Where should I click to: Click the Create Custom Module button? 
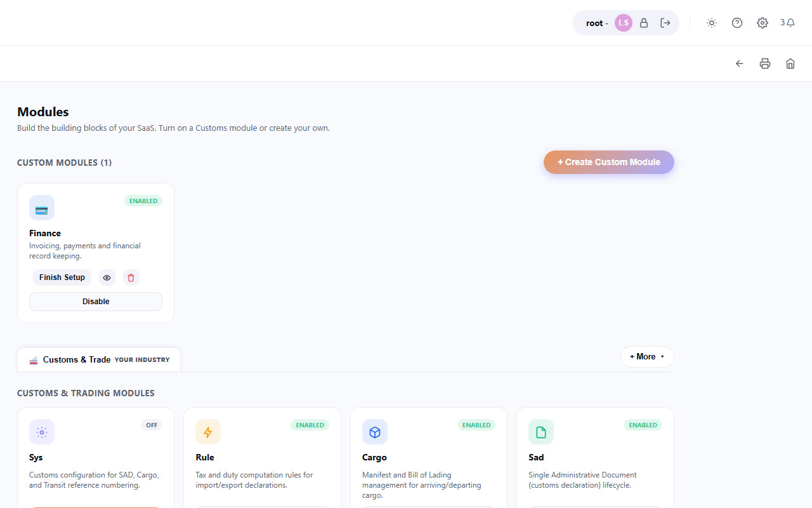click(x=609, y=162)
